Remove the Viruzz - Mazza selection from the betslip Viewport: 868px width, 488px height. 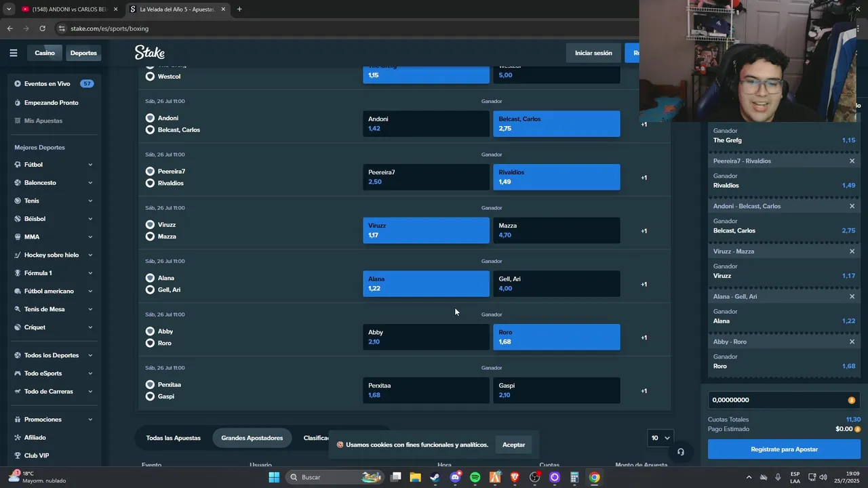point(852,251)
